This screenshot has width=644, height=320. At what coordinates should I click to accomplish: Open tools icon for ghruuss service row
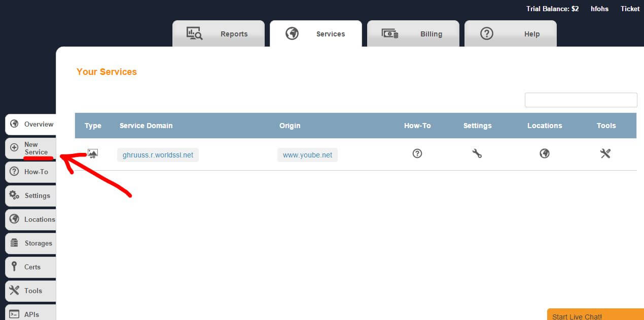pyautogui.click(x=605, y=153)
